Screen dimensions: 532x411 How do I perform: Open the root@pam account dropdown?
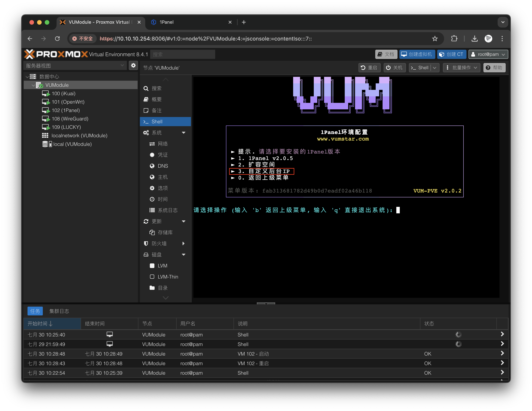(504, 54)
